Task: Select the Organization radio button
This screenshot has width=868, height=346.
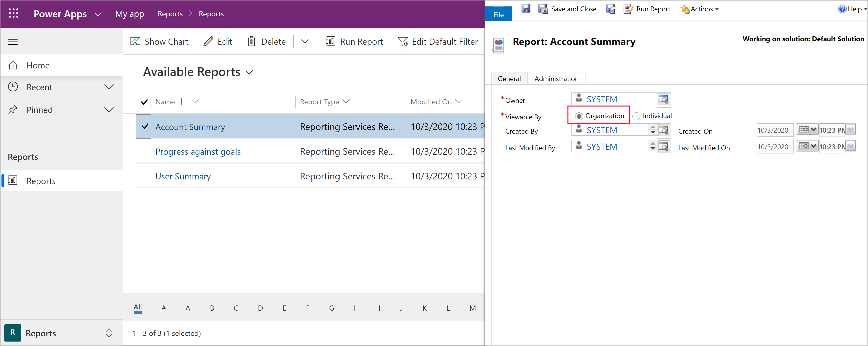Action: [x=578, y=115]
